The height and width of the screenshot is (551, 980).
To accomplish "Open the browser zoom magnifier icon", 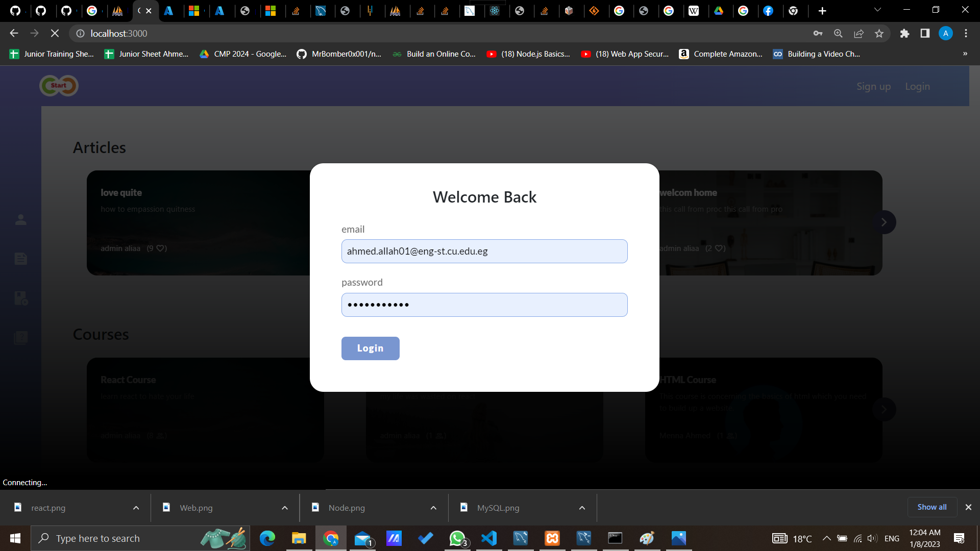I will [x=838, y=33].
